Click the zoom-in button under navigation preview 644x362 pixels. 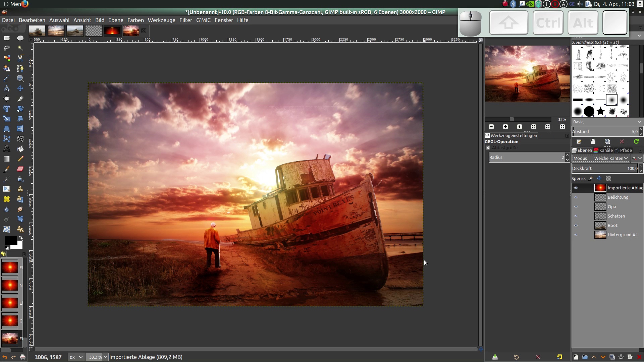(x=505, y=127)
